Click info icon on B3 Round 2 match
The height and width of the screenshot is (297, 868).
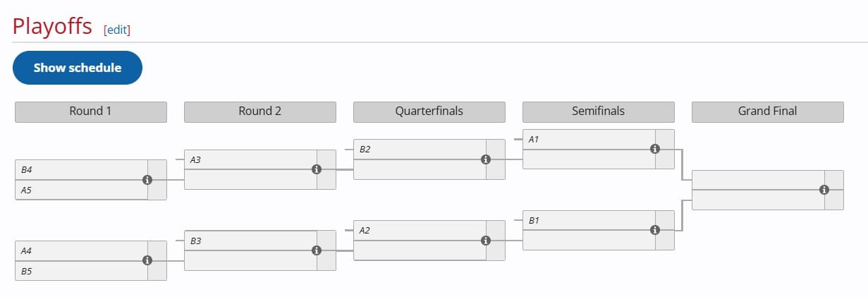(316, 250)
